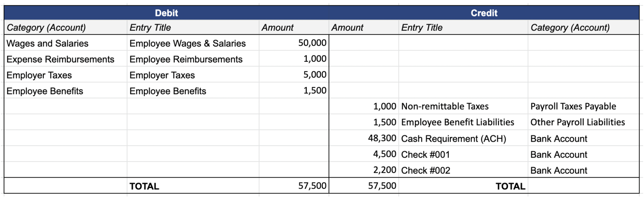Select the Payroll Taxes Payable cell
Viewport: 644px width, 199px height.
click(583, 106)
